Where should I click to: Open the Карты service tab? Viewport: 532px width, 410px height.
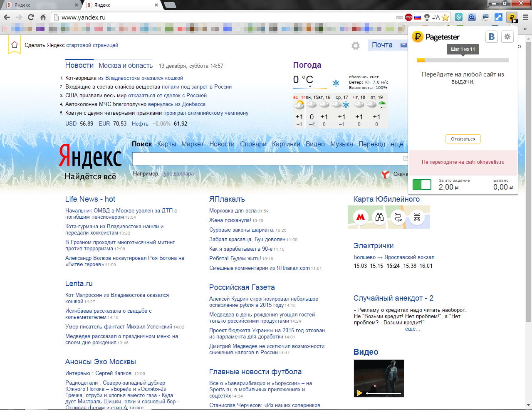(x=166, y=144)
